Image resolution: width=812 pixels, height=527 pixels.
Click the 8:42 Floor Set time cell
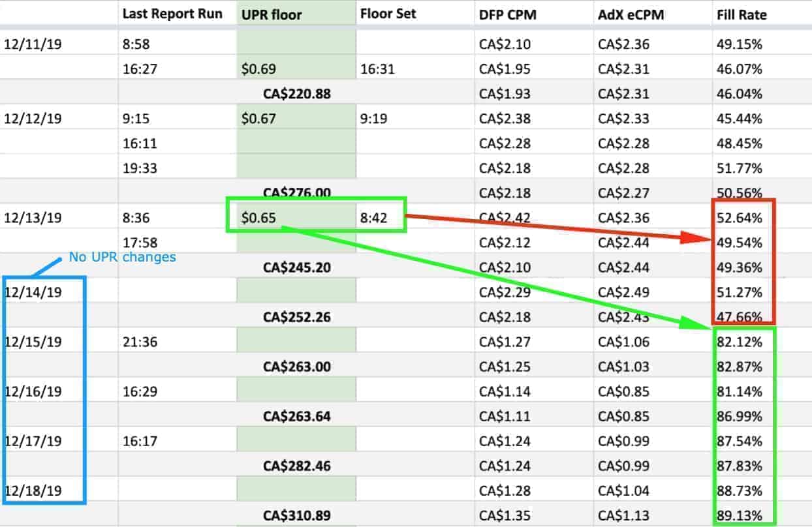pos(373,218)
